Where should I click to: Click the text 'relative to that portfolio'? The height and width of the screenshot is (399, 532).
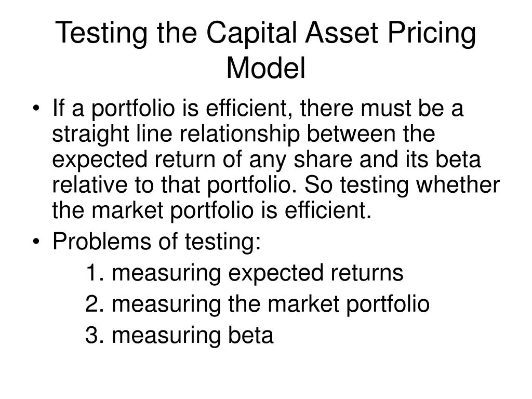coord(175,185)
